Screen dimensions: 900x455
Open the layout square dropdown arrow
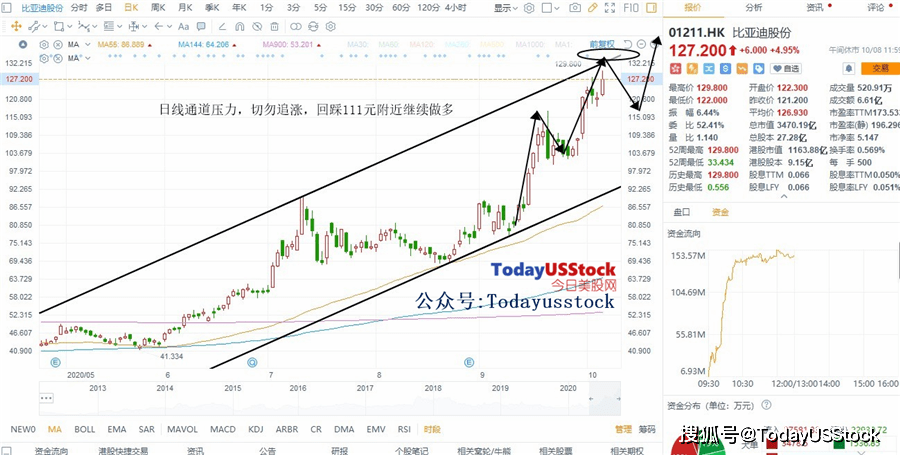click(x=558, y=8)
